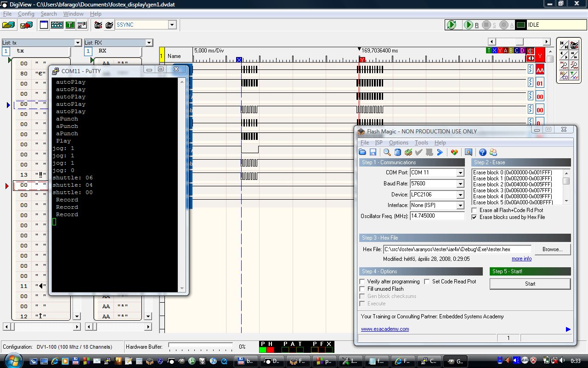
Task: Uncheck Erase blocks used by Hex File
Action: point(475,217)
